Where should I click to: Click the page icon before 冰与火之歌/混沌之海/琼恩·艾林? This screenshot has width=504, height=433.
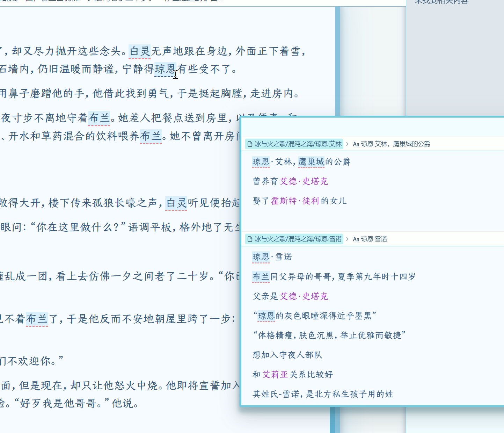250,144
